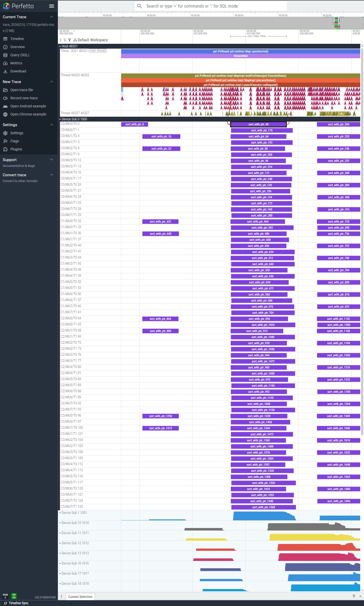Toggle the SW ON status indicator
The width and height of the screenshot is (364, 606).
click(14, 596)
